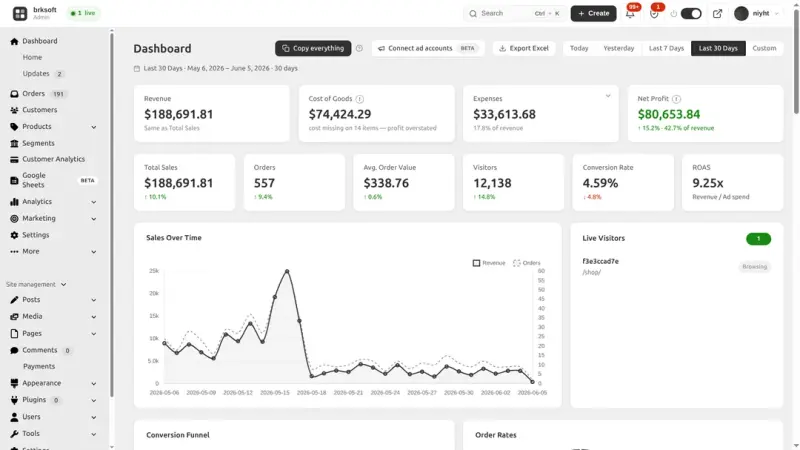
Task: Click the $80,653.84 Net Profit value
Action: [668, 115]
